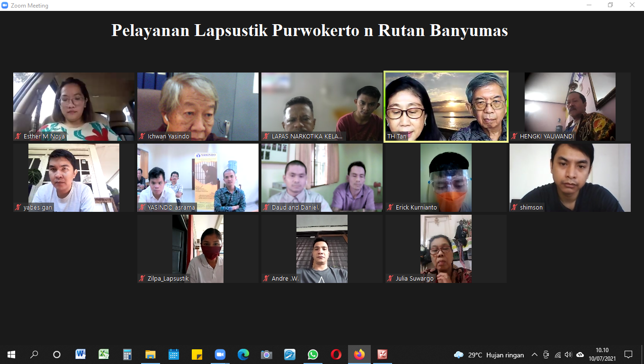
Task: Click the Zoom logo in the title bar
Action: click(5, 6)
